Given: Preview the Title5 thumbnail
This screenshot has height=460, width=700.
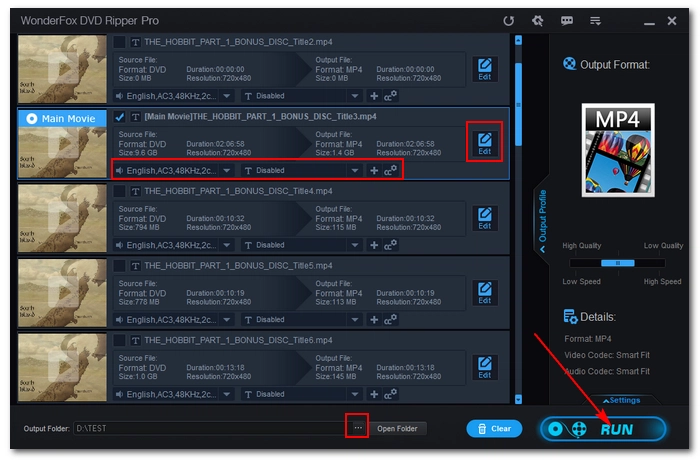Looking at the screenshot, I should [x=62, y=293].
